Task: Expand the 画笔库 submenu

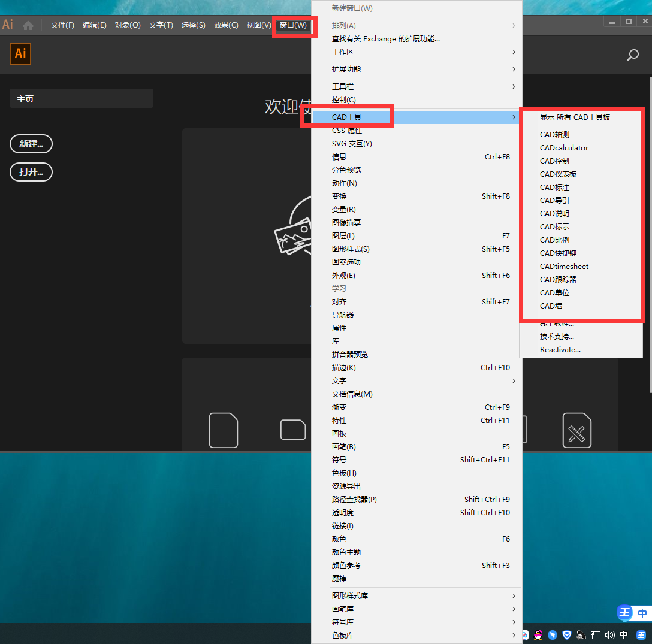Action: click(416, 609)
